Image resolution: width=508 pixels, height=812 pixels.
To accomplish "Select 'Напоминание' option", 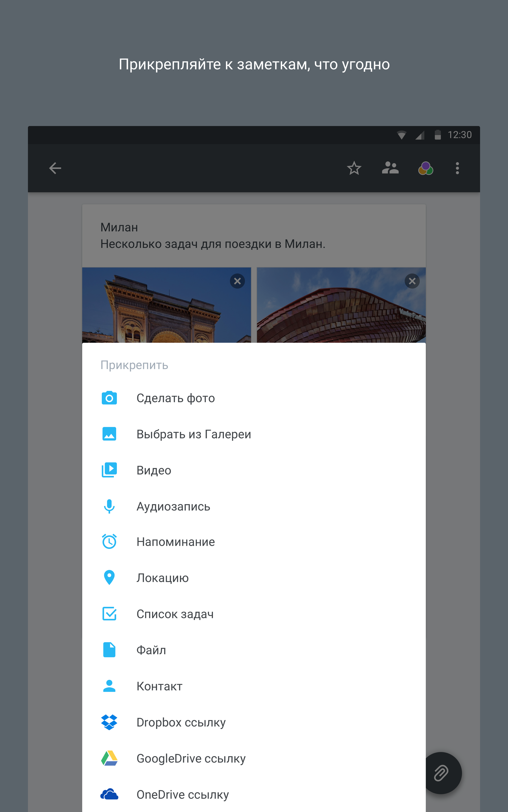I will (254, 542).
